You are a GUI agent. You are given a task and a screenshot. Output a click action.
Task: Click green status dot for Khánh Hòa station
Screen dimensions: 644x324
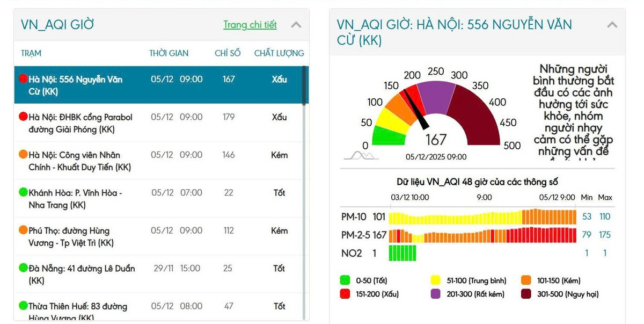click(23, 192)
